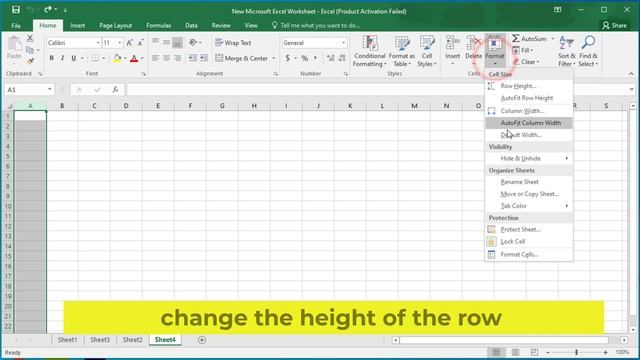This screenshot has height=360, width=640.
Task: Toggle Wrap Text
Action: tap(233, 42)
